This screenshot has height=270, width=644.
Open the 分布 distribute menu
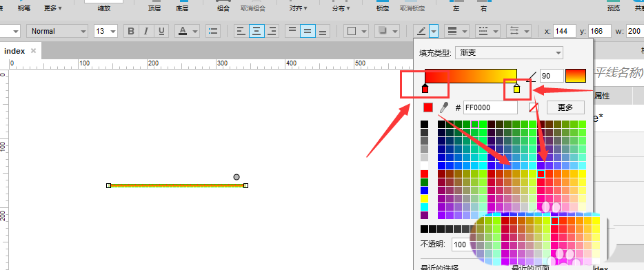click(341, 8)
